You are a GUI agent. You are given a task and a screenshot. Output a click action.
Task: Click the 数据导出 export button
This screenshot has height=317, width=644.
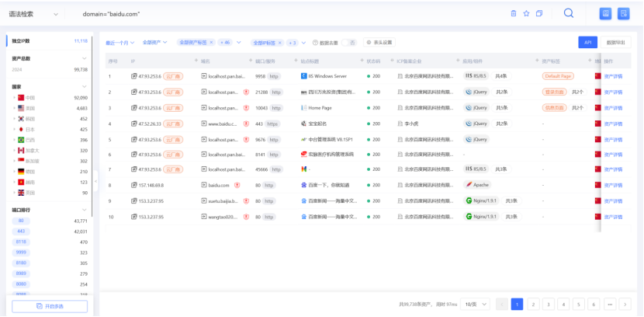(x=615, y=43)
